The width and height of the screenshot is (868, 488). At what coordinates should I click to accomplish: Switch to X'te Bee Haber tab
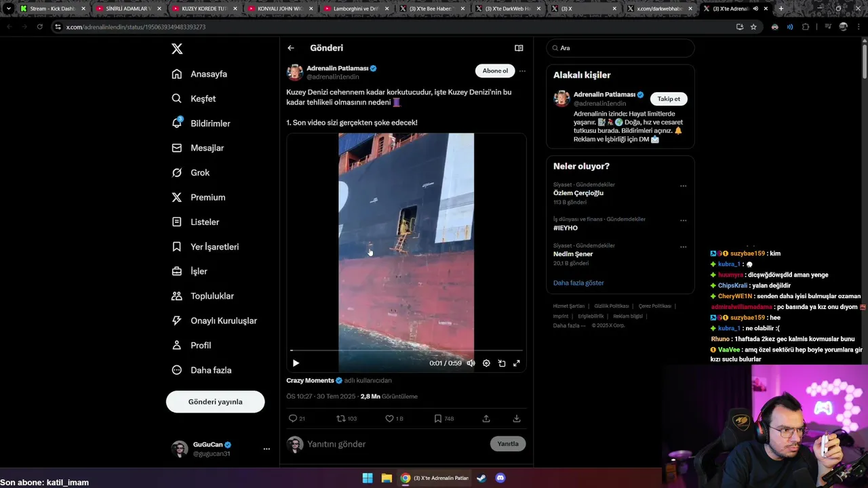pyautogui.click(x=432, y=8)
